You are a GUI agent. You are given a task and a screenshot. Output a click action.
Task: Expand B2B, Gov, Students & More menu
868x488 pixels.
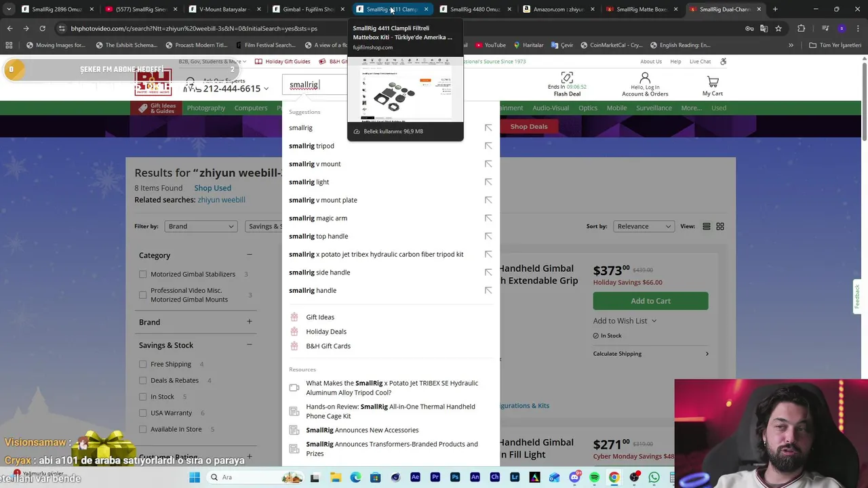(x=212, y=62)
